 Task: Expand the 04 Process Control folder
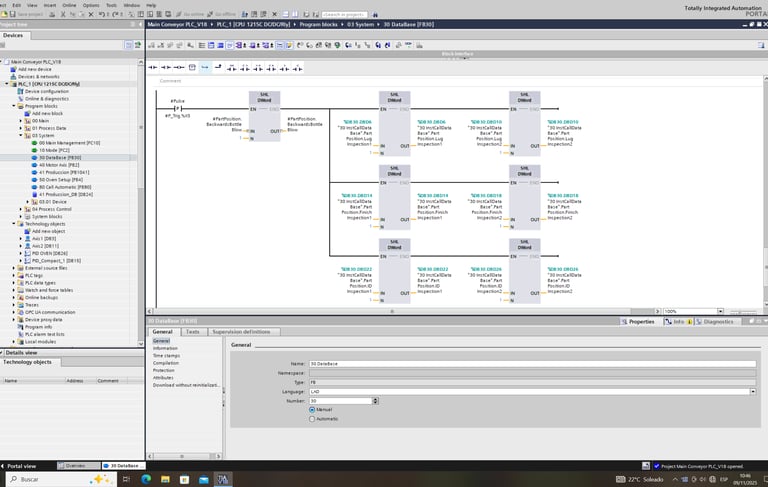click(22, 209)
